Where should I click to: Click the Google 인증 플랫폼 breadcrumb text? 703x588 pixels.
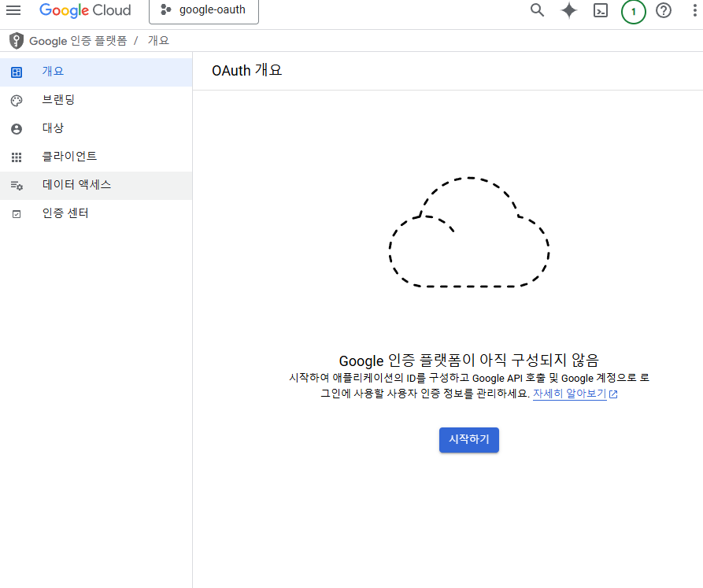pos(78,41)
